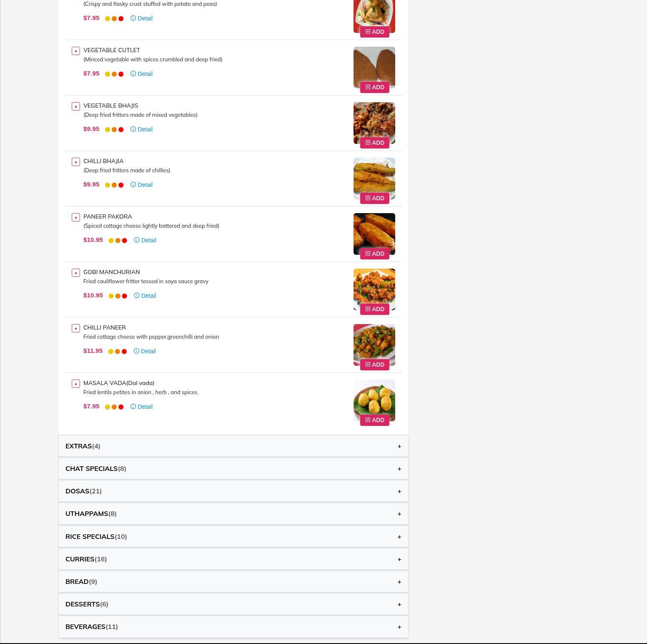Click the vegetarian indicator icon next to Paneer Pakora
Screen dimensions: 647x644
pos(76,217)
